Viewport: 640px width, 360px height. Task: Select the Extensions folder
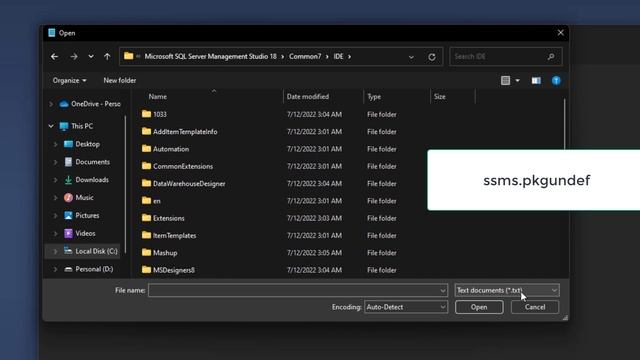tap(163, 218)
